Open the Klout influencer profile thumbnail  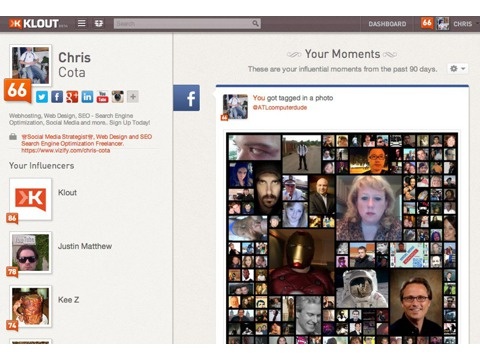(31, 199)
